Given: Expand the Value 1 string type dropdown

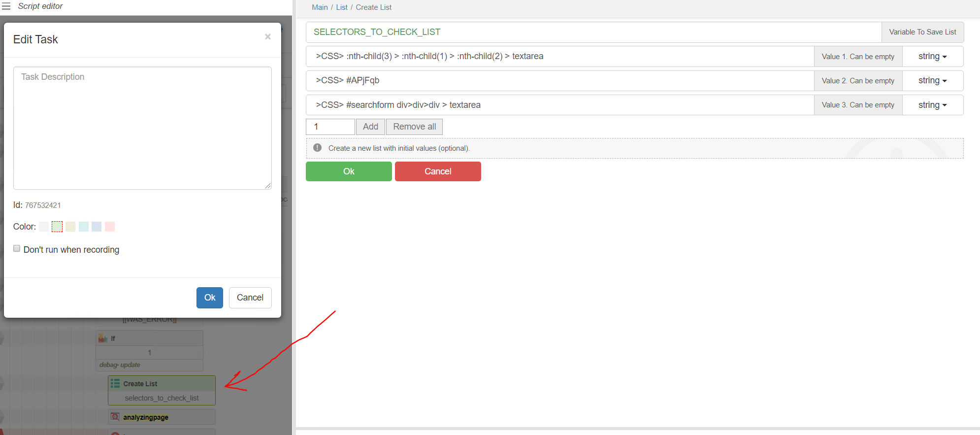Looking at the screenshot, I should 932,57.
